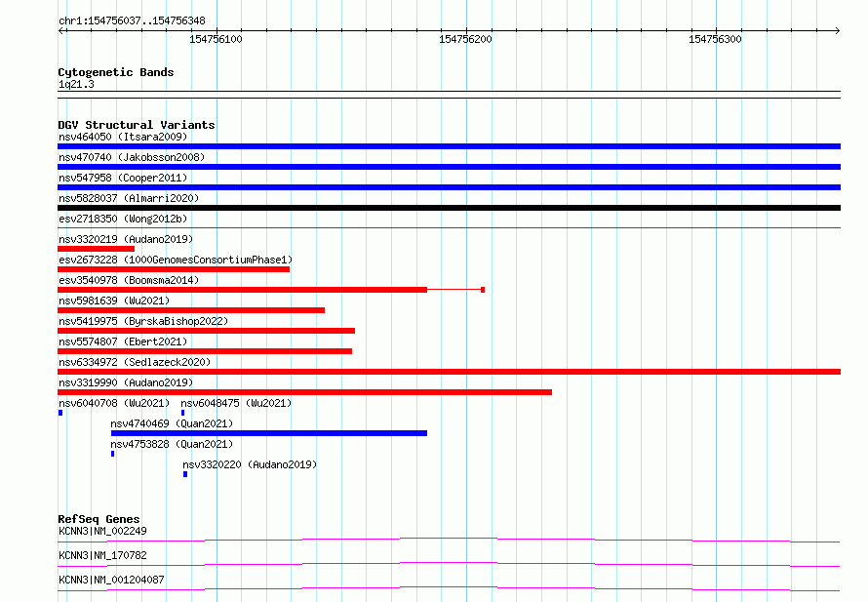The width and height of the screenshot is (868, 602).
Task: Open variant nsv6048475 (Wu2021) label
Action: coord(236,403)
